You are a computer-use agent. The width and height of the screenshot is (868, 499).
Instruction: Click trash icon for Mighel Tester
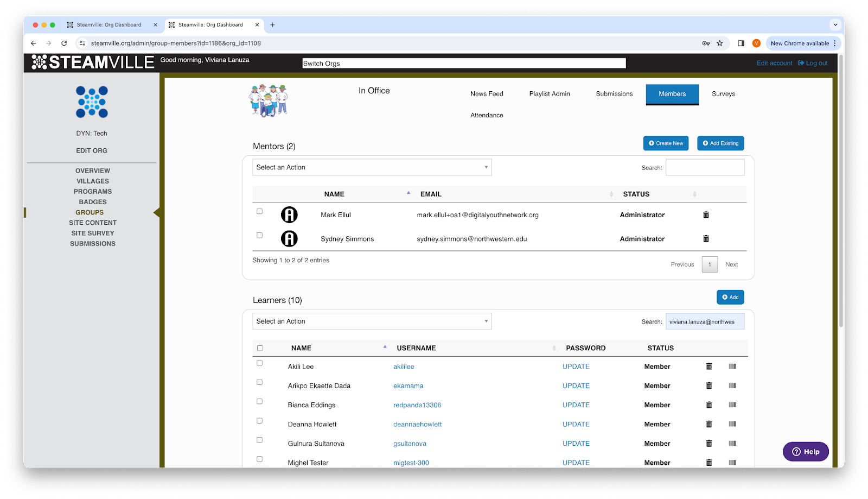coord(709,463)
